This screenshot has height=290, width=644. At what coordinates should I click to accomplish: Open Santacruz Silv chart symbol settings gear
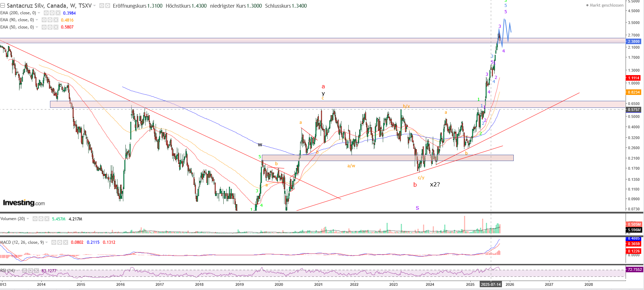pyautogui.click(x=108, y=6)
